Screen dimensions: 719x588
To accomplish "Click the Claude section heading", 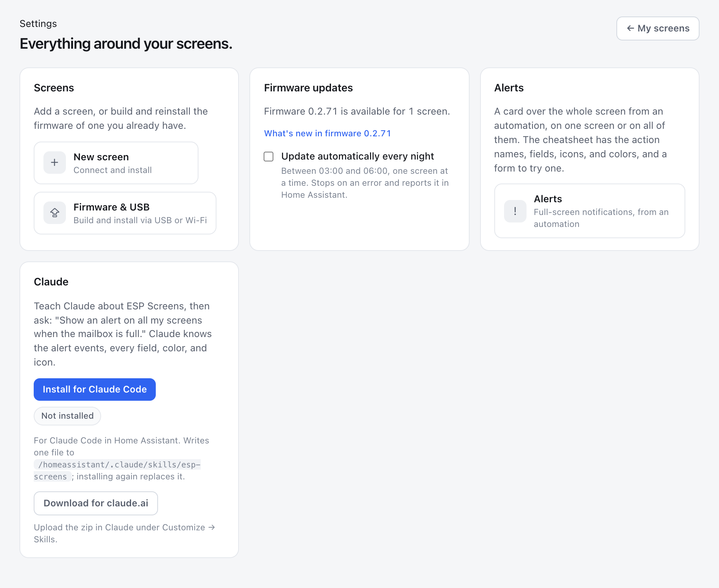I will click(x=51, y=282).
